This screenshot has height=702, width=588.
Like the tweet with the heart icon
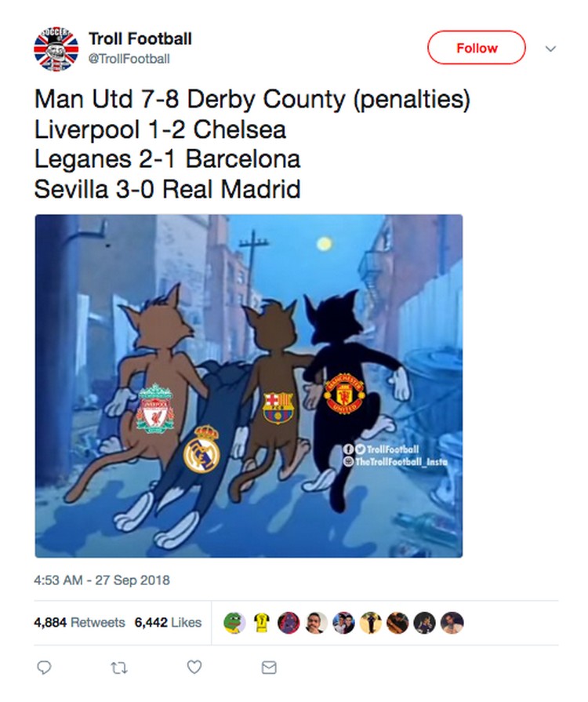194,667
